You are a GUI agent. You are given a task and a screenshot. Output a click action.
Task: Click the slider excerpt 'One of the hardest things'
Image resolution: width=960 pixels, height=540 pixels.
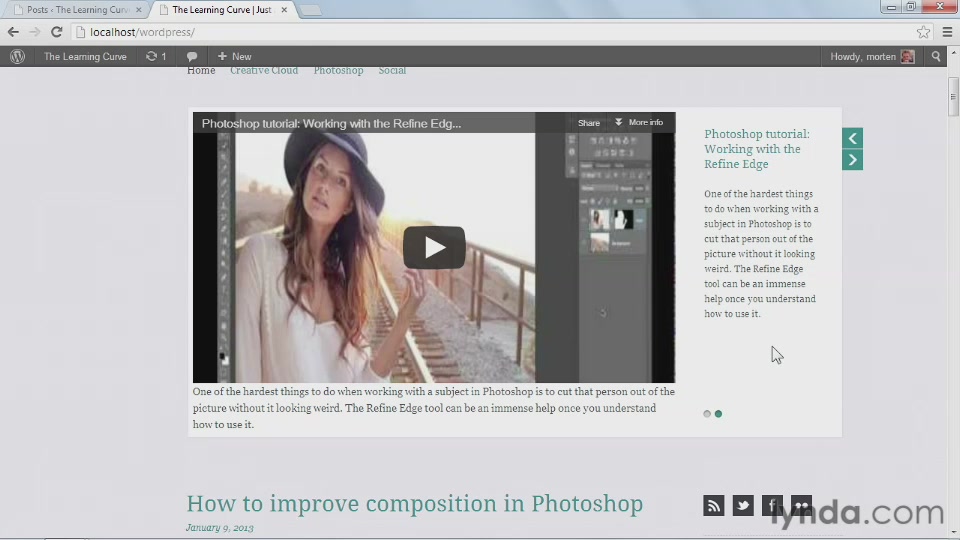coord(761,253)
